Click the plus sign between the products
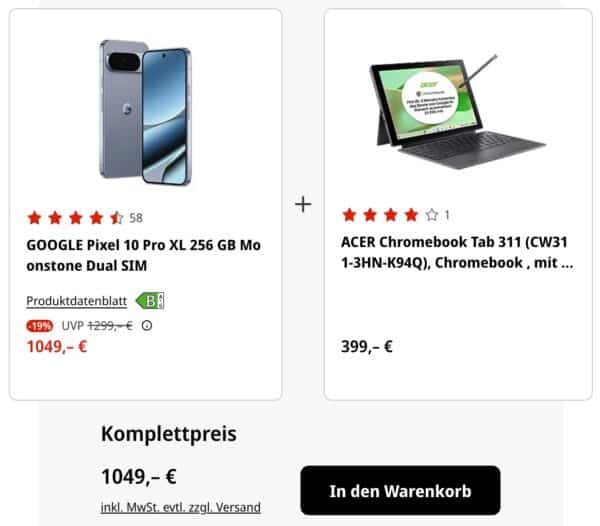 (x=303, y=204)
